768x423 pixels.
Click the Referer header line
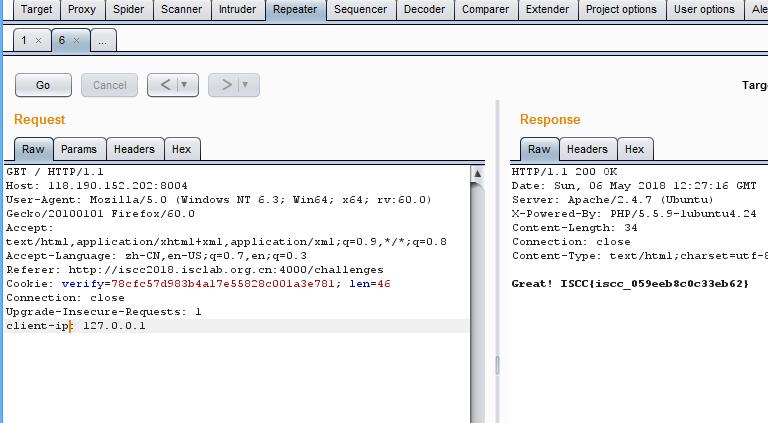click(x=195, y=270)
